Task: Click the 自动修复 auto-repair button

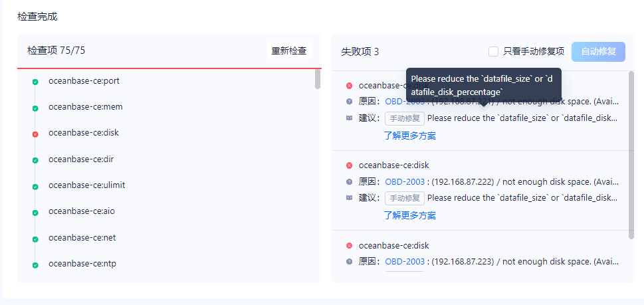Action: pyautogui.click(x=598, y=52)
